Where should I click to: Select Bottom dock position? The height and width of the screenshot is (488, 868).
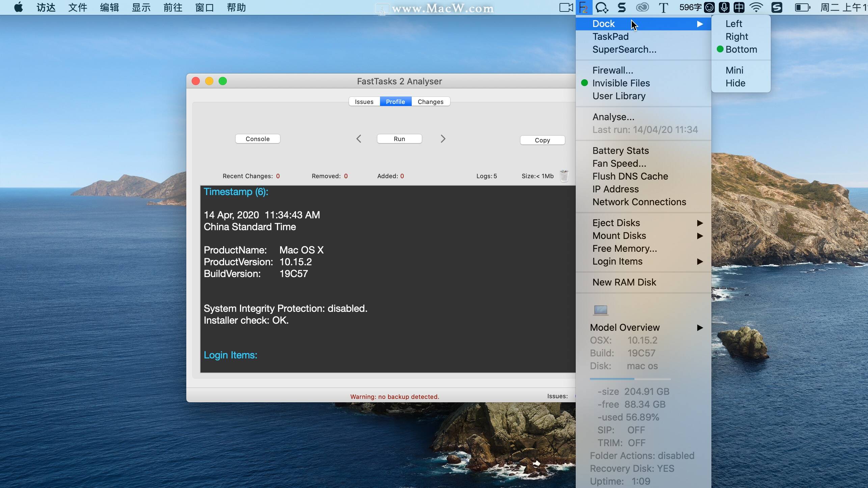tap(741, 49)
